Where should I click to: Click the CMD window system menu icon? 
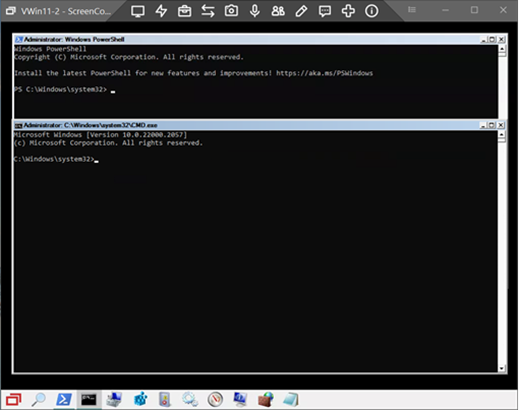(x=19, y=125)
